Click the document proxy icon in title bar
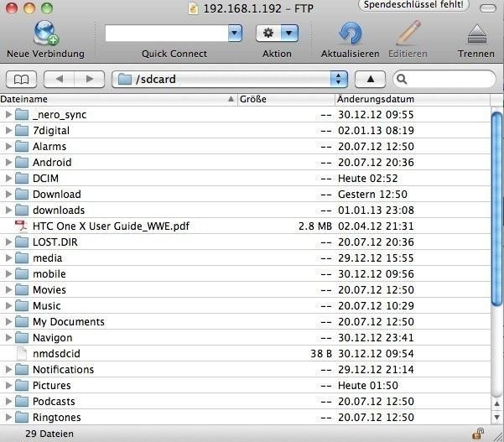This screenshot has height=442, width=504. (193, 8)
